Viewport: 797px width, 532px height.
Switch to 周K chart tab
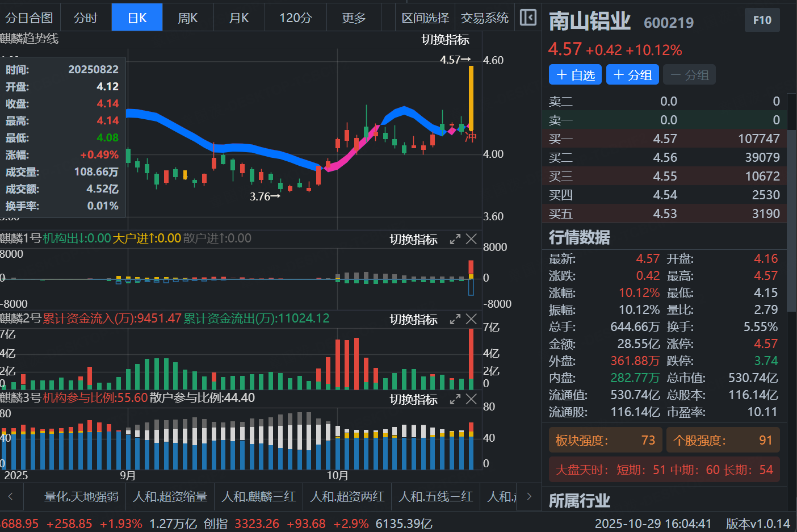pos(187,18)
